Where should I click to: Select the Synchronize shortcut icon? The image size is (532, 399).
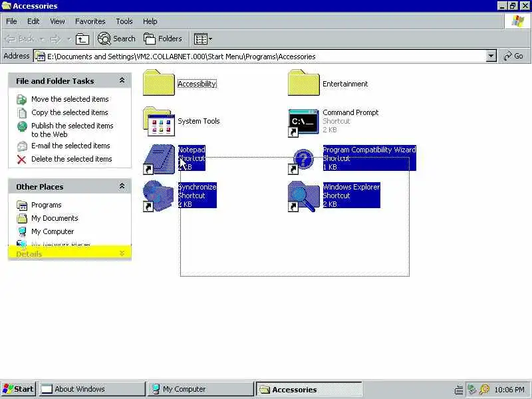pyautogui.click(x=158, y=196)
